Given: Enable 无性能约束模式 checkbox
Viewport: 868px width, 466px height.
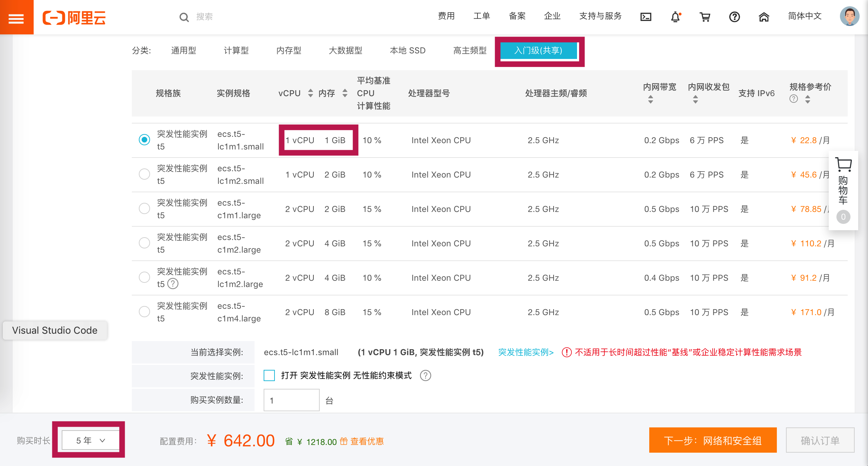Looking at the screenshot, I should click(x=269, y=375).
